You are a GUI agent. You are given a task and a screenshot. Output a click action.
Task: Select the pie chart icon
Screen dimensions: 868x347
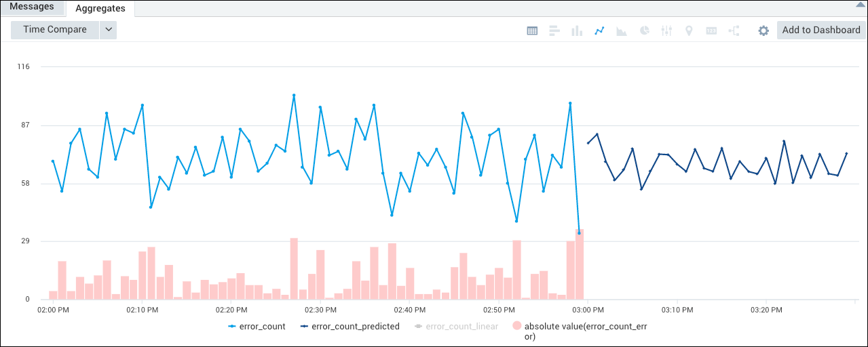click(x=644, y=30)
